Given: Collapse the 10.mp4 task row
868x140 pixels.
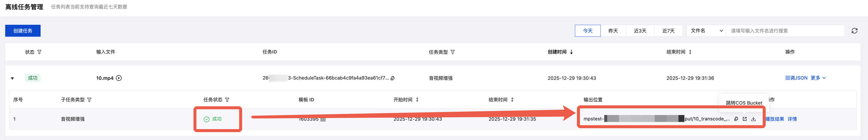Looking at the screenshot, I should point(12,78).
